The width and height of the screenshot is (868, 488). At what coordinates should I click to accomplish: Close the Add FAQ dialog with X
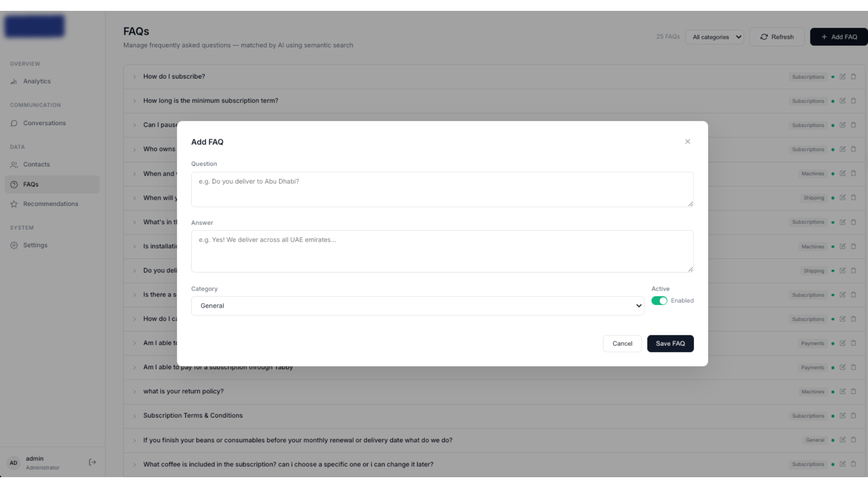(687, 141)
